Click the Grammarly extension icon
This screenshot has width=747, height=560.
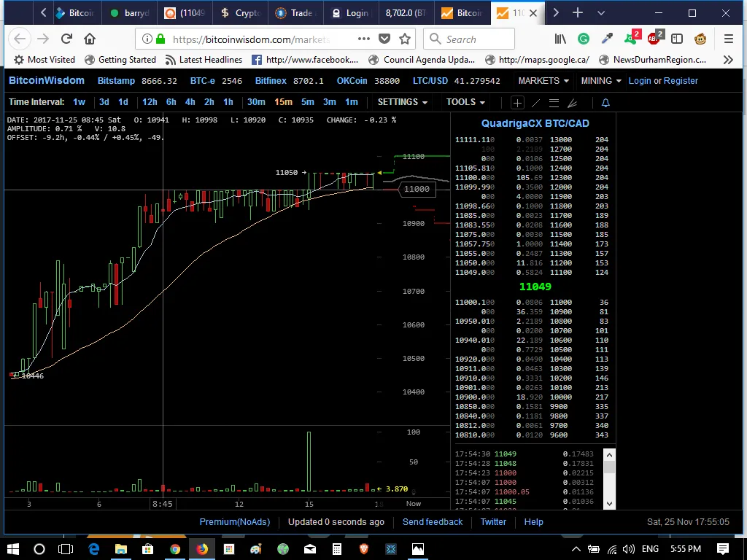[584, 39]
